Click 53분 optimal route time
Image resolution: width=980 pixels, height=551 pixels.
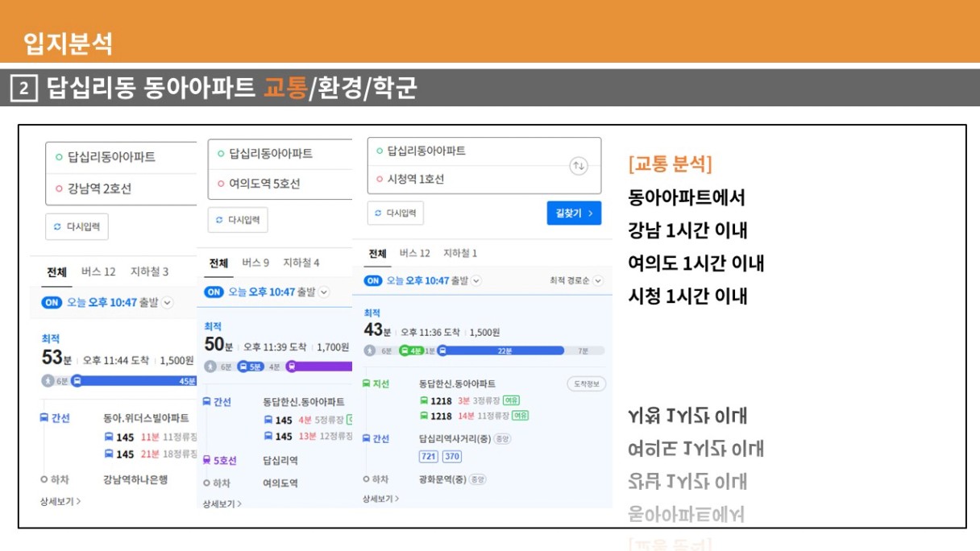click(x=56, y=358)
